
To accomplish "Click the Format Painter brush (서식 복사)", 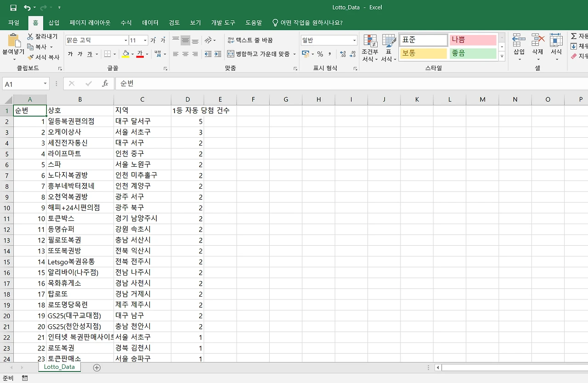I will (x=44, y=57).
